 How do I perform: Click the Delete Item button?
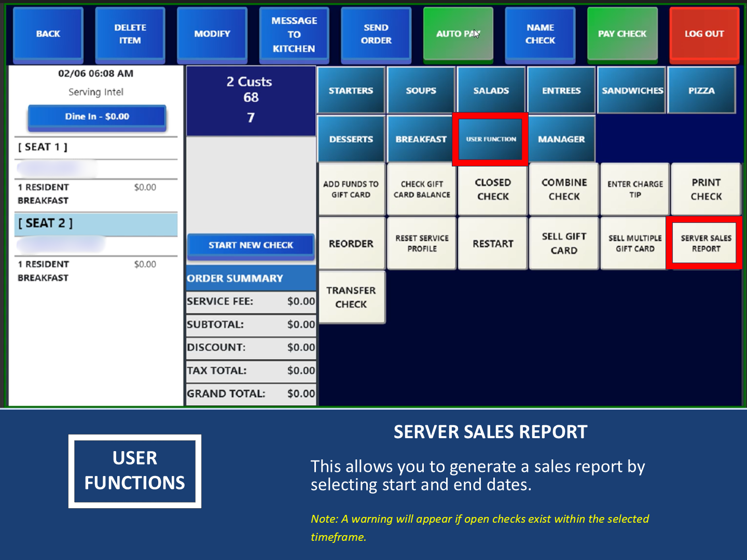click(x=130, y=34)
